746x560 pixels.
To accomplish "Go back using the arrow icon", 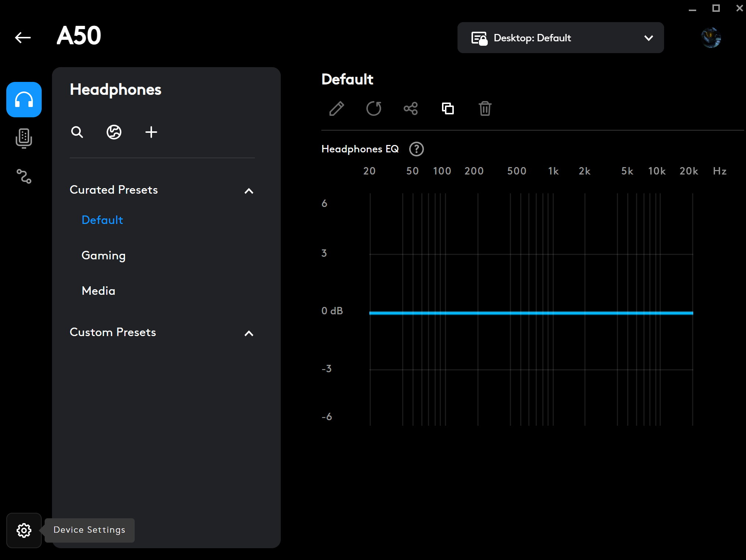I will tap(23, 37).
